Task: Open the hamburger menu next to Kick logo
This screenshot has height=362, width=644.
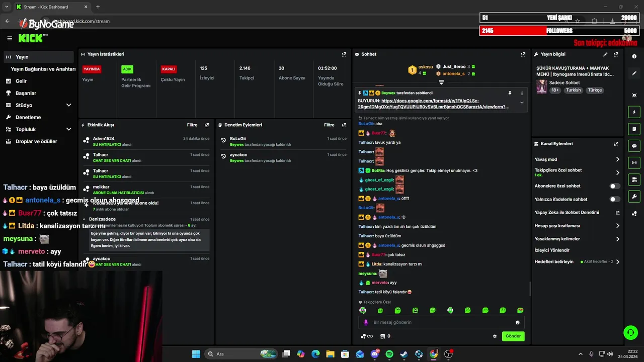Action: point(10,38)
